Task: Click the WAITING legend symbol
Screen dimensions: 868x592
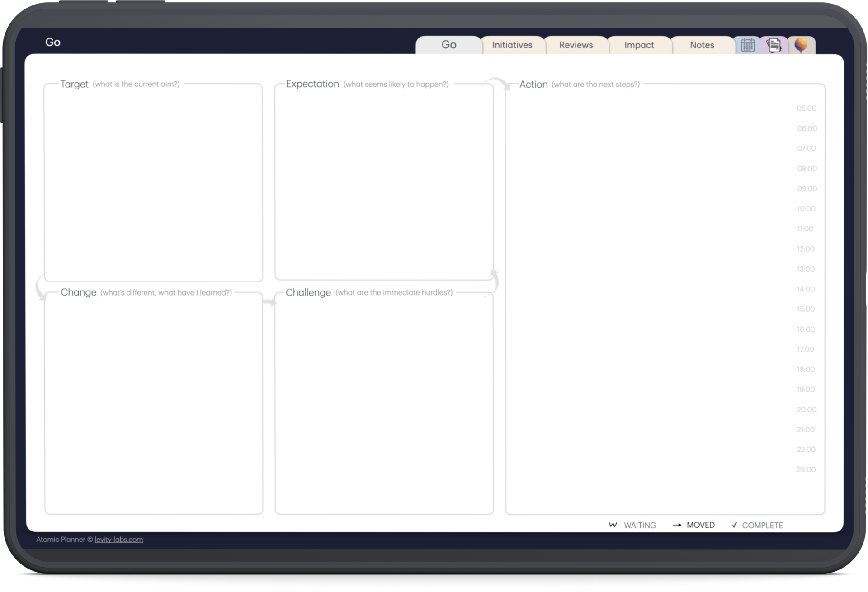Action: (613, 525)
